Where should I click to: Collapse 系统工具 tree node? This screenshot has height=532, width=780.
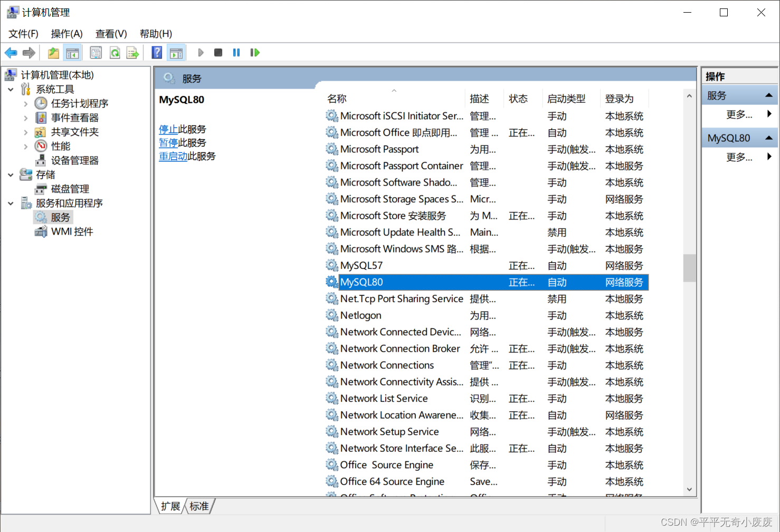(x=11, y=90)
